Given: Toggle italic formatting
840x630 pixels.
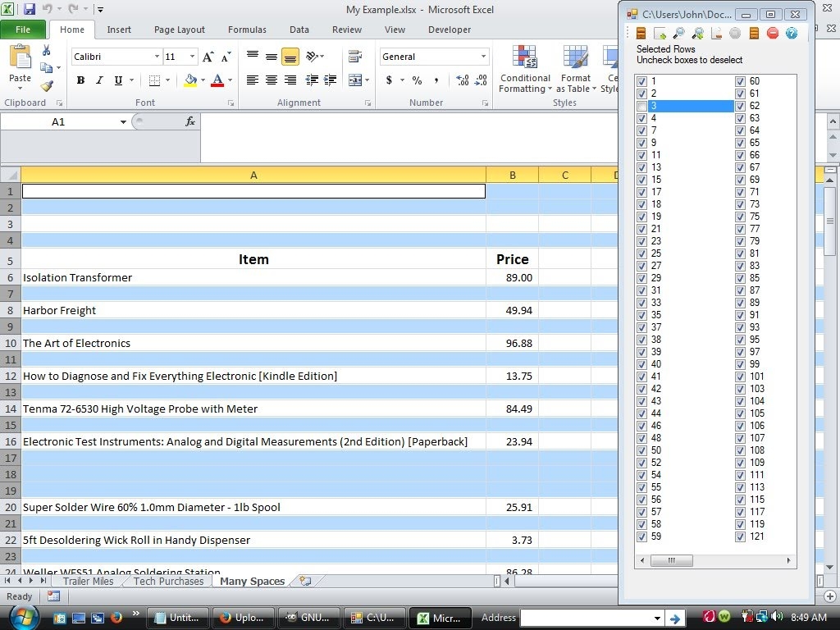Looking at the screenshot, I should (99, 80).
